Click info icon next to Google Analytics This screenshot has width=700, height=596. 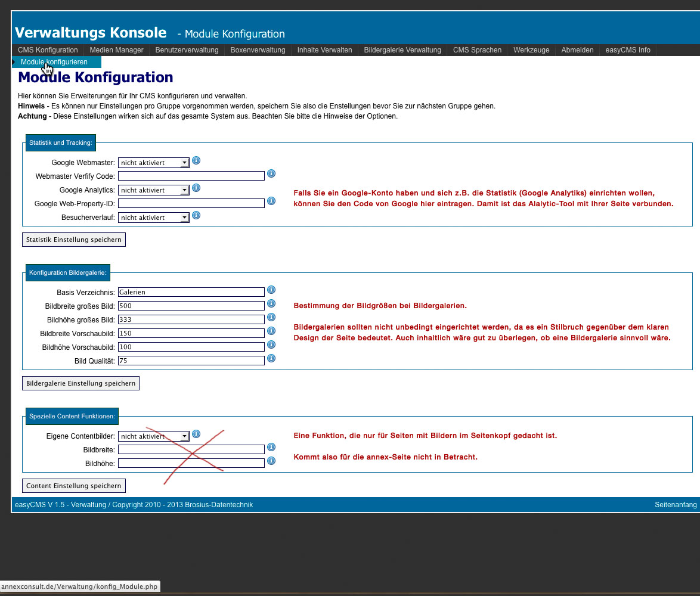tap(196, 188)
